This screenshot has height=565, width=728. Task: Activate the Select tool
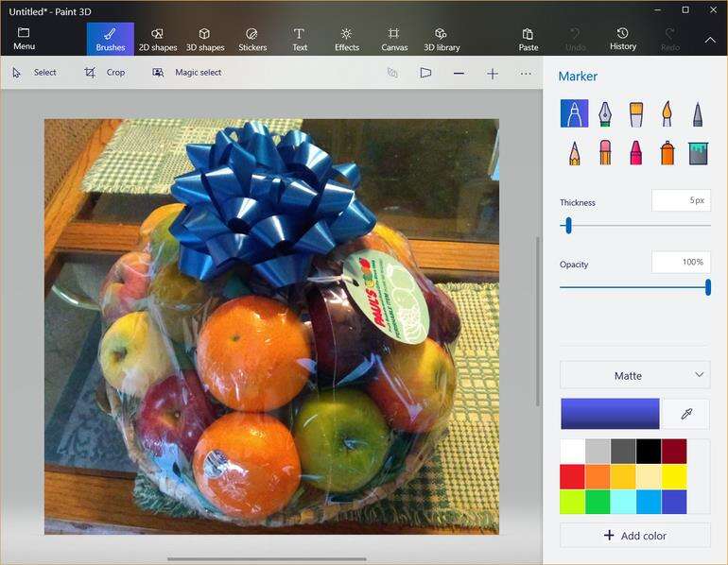(35, 73)
